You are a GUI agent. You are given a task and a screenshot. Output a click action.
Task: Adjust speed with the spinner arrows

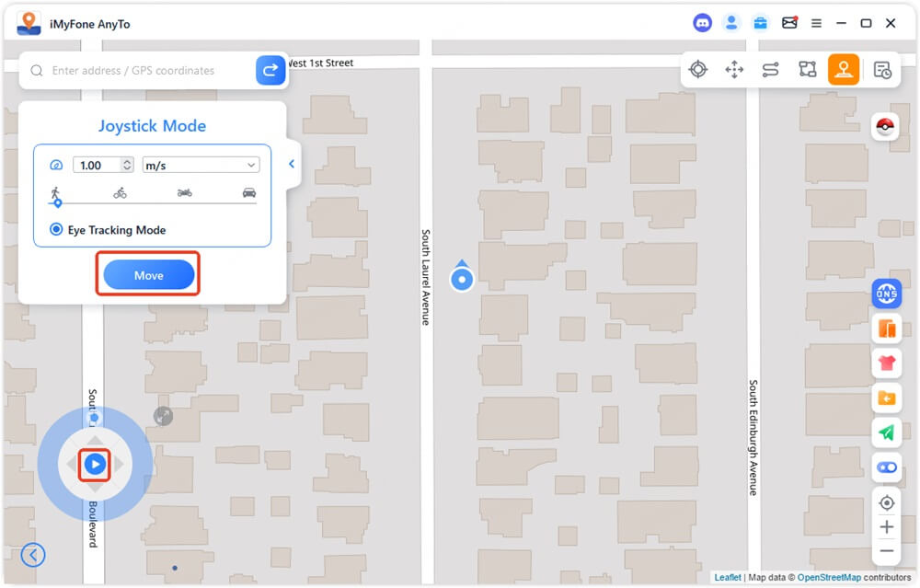[x=127, y=165]
